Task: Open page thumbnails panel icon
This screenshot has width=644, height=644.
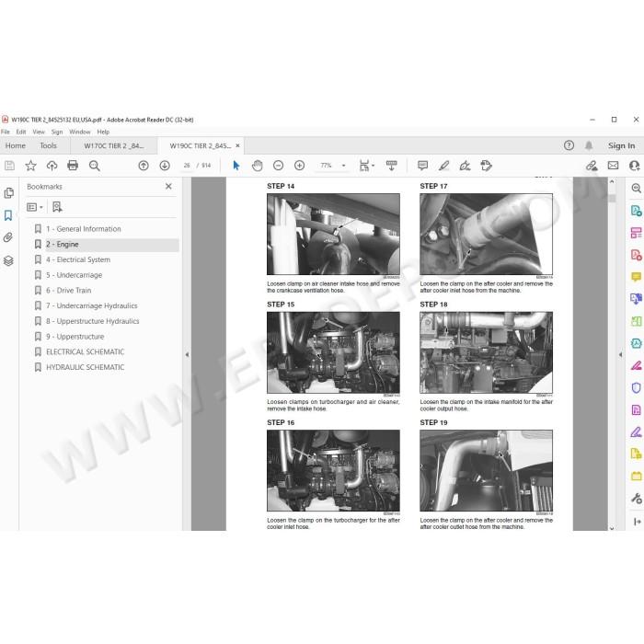Action: [x=8, y=193]
